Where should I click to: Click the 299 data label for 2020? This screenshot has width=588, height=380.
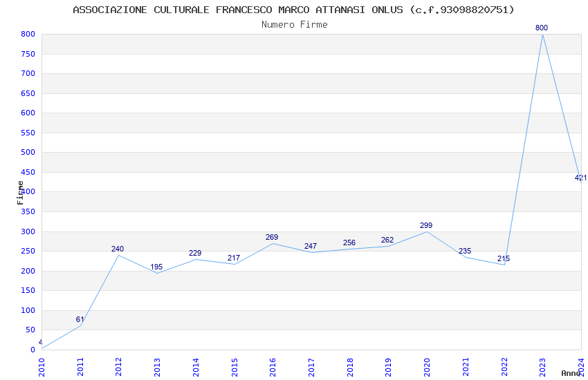point(426,225)
